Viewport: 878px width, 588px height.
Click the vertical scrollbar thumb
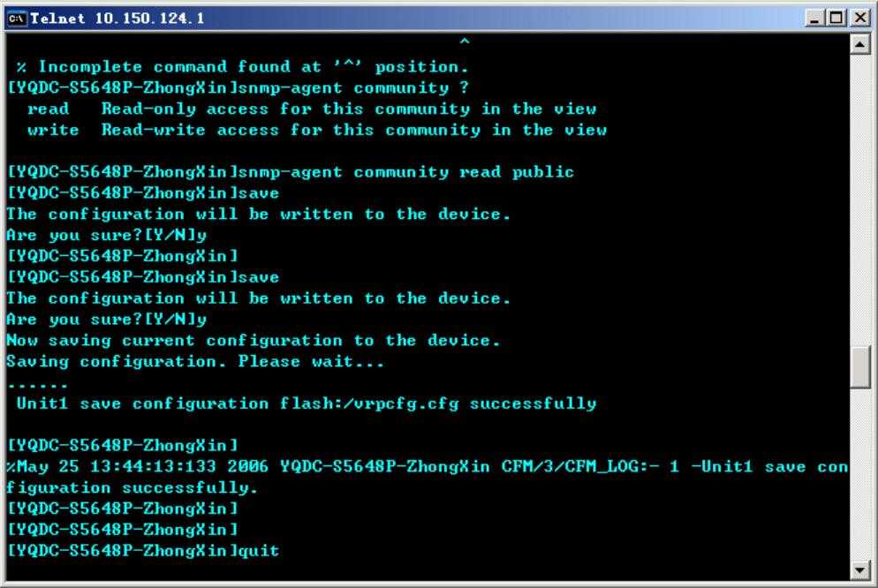coord(859,367)
